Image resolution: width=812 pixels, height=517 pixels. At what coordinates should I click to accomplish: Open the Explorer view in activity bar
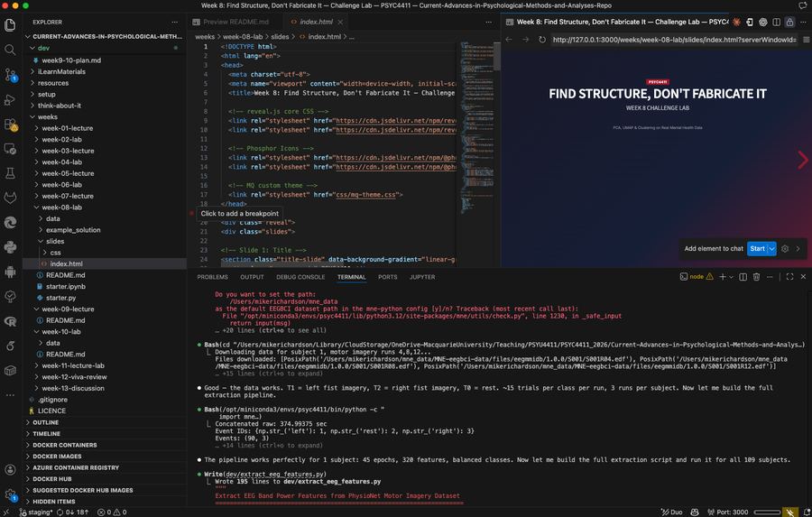(10, 25)
